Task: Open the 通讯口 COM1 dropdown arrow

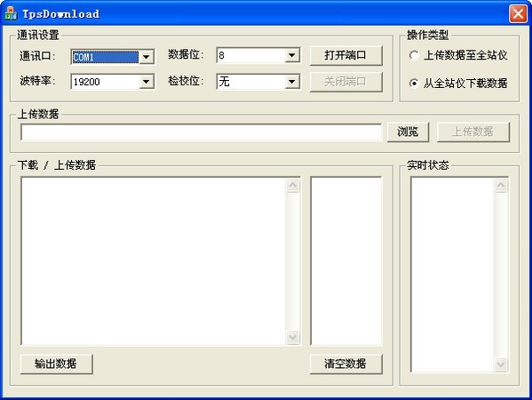Action: click(x=147, y=57)
